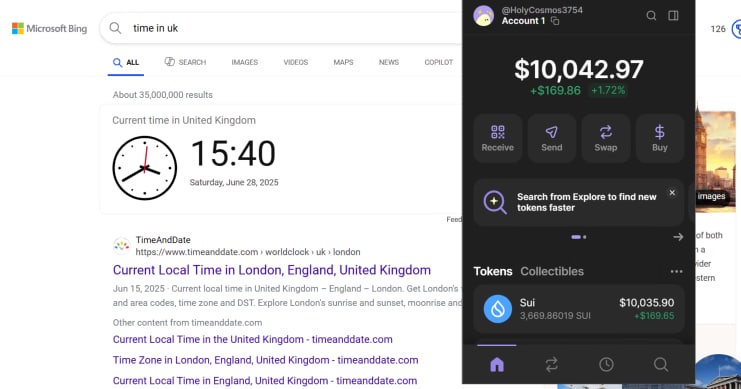Dismiss the Search from Explore banner
This screenshot has height=389, width=741.
click(x=672, y=193)
